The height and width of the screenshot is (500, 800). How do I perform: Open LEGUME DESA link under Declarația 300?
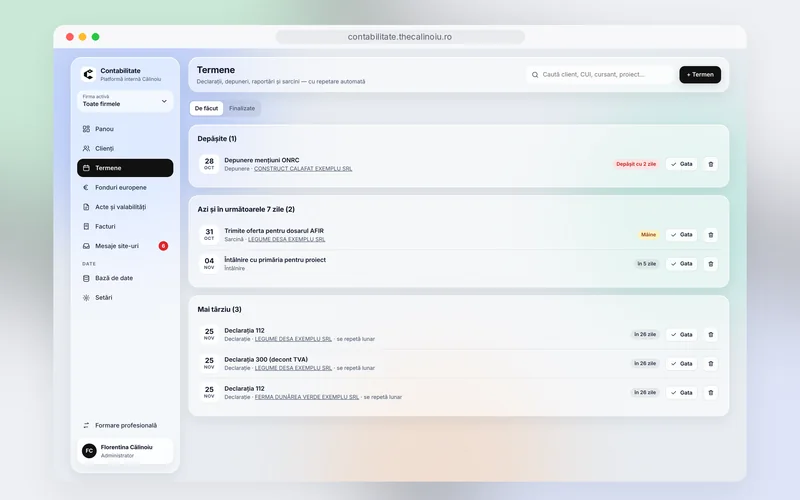pyautogui.click(x=293, y=368)
